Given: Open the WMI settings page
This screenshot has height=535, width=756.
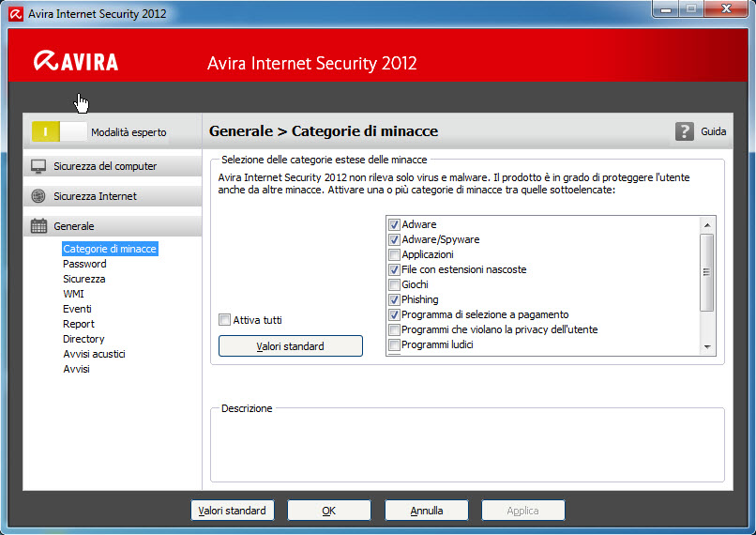Looking at the screenshot, I should pyautogui.click(x=73, y=294).
